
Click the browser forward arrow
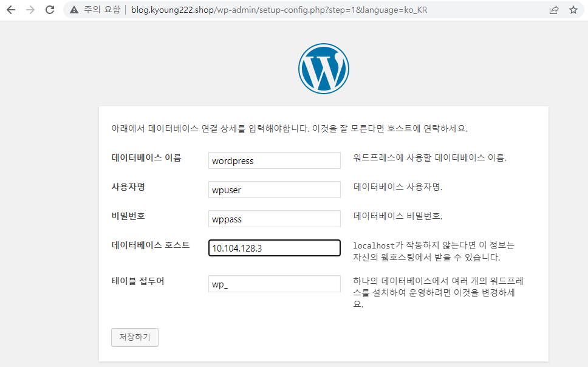coord(30,10)
